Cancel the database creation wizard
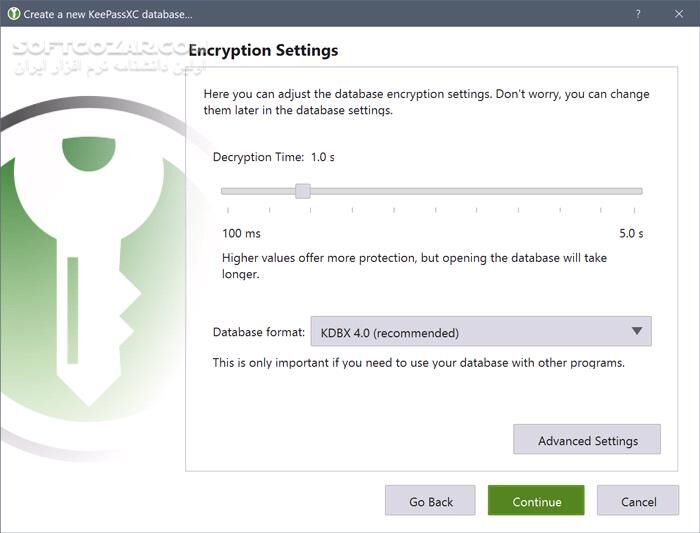The height and width of the screenshot is (533, 700). coord(638,501)
